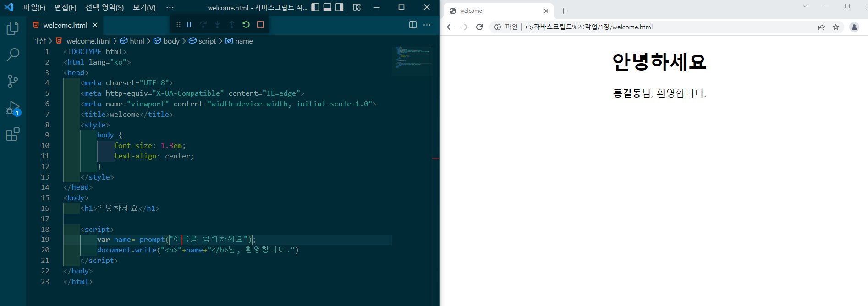Open the 보기(V) menu
Image resolution: width=868 pixels, height=306 pixels.
144,7
